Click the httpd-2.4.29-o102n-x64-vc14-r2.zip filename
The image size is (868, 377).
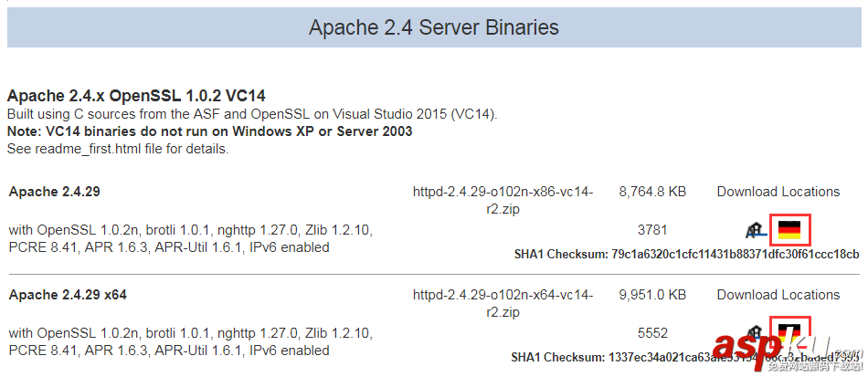click(x=503, y=303)
